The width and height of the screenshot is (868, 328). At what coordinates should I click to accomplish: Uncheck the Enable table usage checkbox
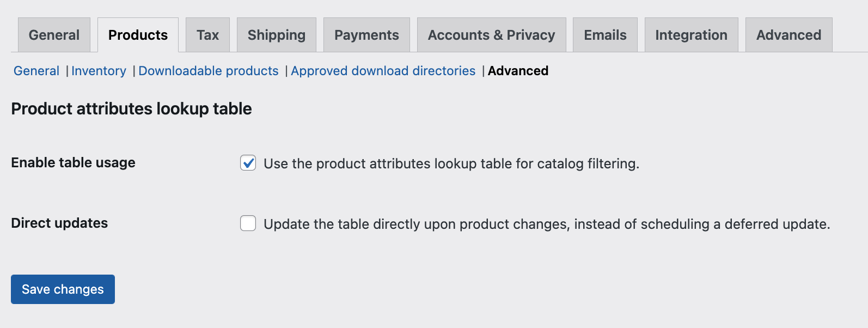click(x=248, y=163)
